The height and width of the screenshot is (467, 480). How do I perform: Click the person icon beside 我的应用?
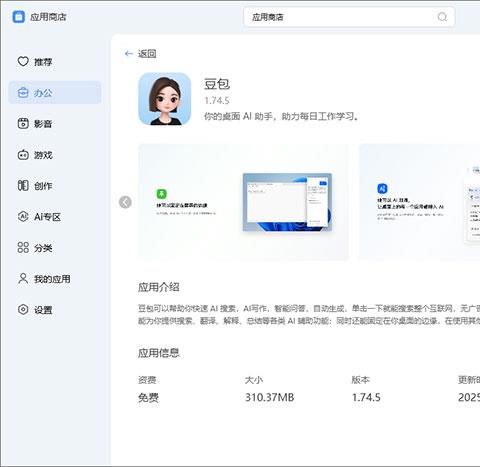click(x=23, y=278)
